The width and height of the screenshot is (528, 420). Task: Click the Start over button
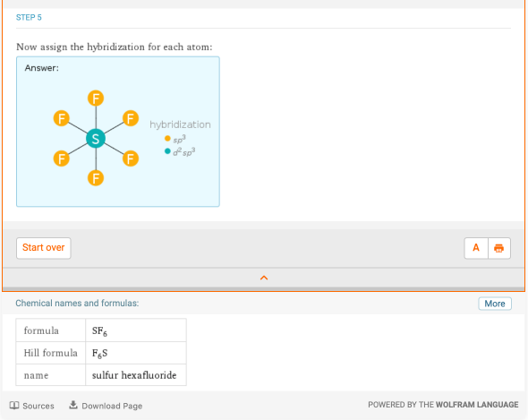click(x=44, y=248)
